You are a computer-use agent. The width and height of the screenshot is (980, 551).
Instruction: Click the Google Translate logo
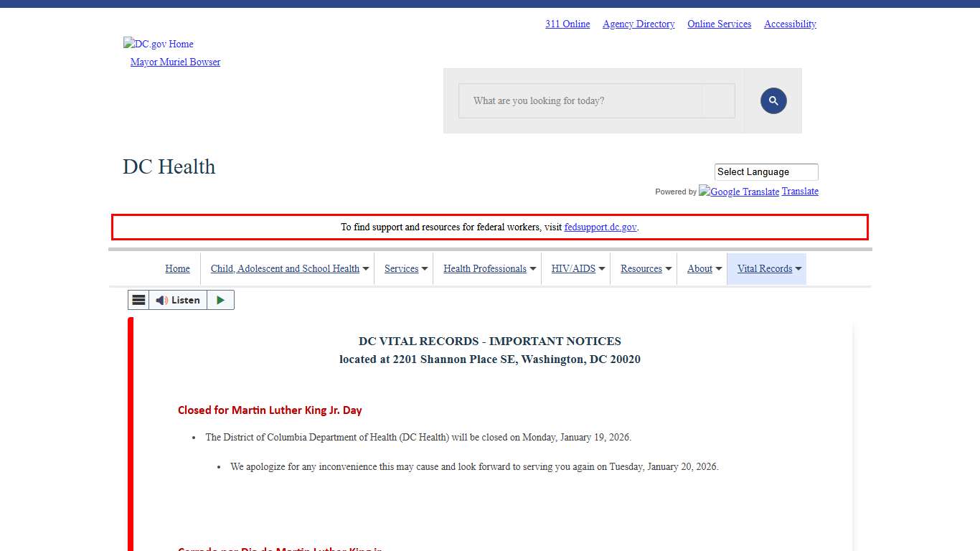[x=739, y=192]
